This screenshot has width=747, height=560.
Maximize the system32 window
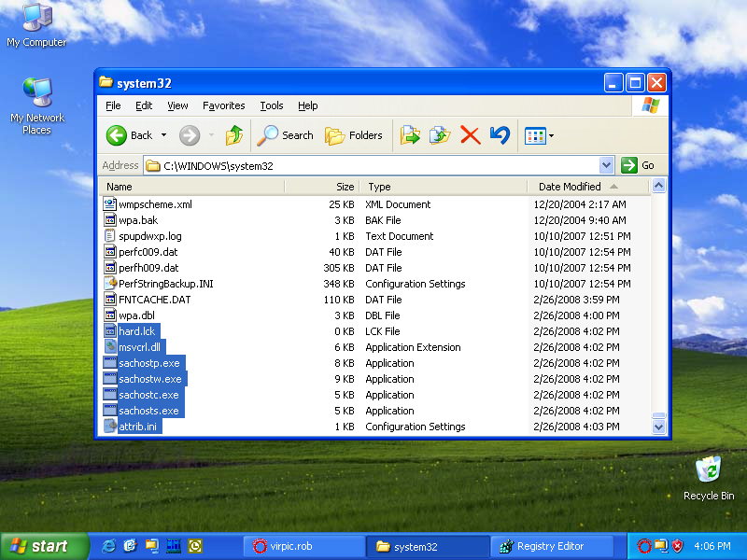(635, 83)
